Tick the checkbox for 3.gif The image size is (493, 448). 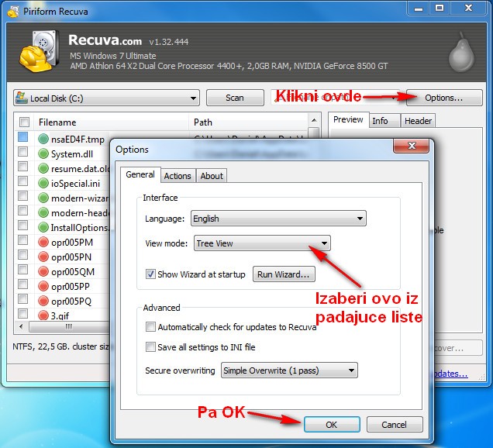(23, 313)
